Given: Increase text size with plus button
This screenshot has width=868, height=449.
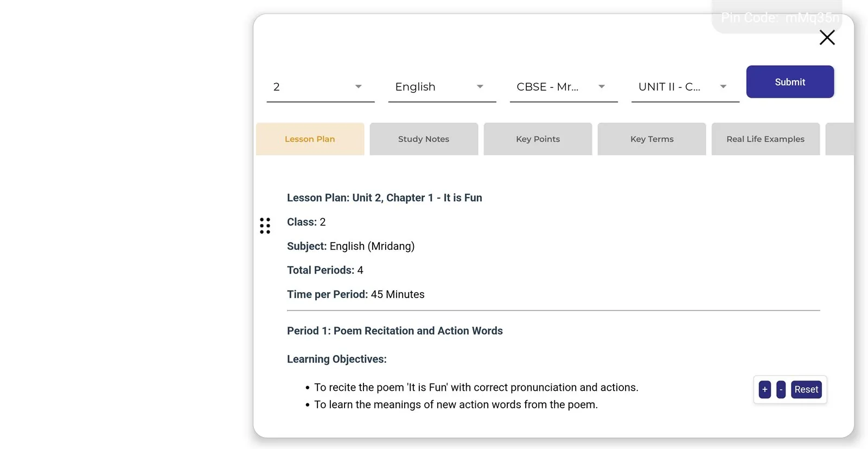Looking at the screenshot, I should [764, 389].
